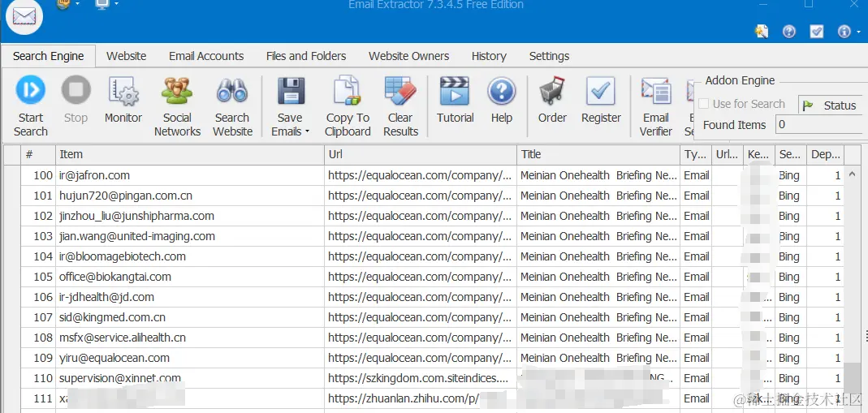Click the Register checkmark icon
The image size is (868, 413).
601,91
